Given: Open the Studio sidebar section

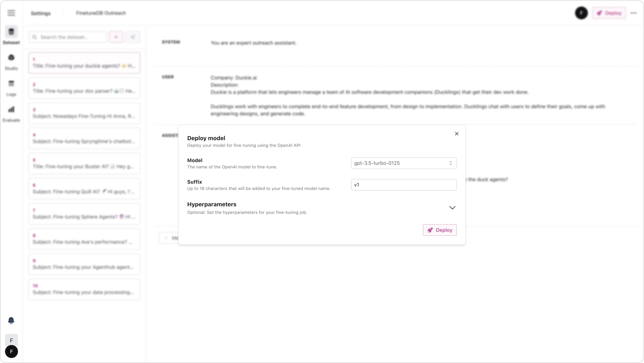Looking at the screenshot, I should [11, 61].
